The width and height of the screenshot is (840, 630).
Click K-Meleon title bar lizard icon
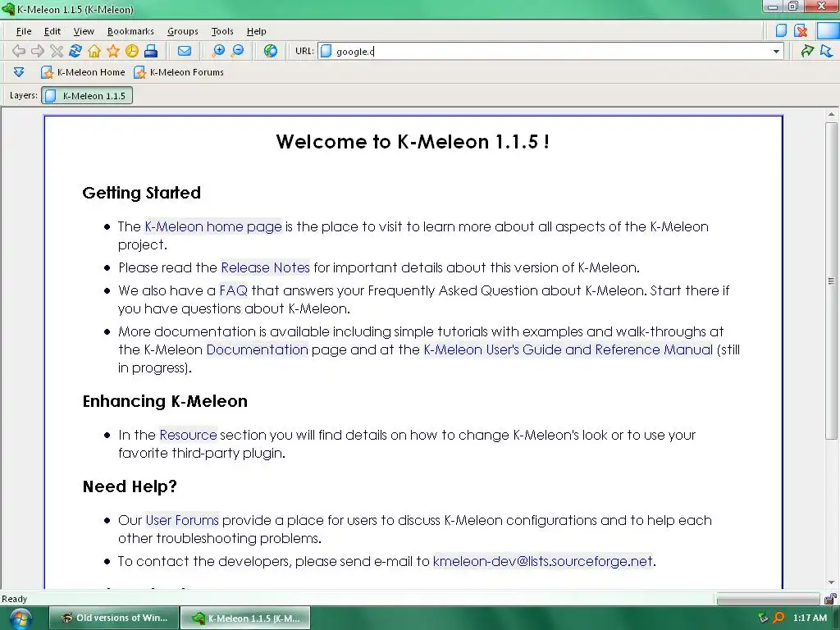pos(8,8)
